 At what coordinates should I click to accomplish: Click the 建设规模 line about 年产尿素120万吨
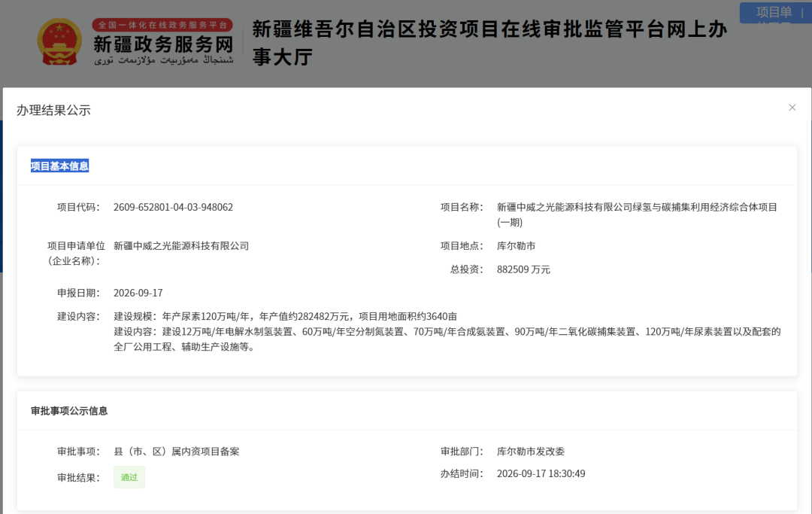286,317
